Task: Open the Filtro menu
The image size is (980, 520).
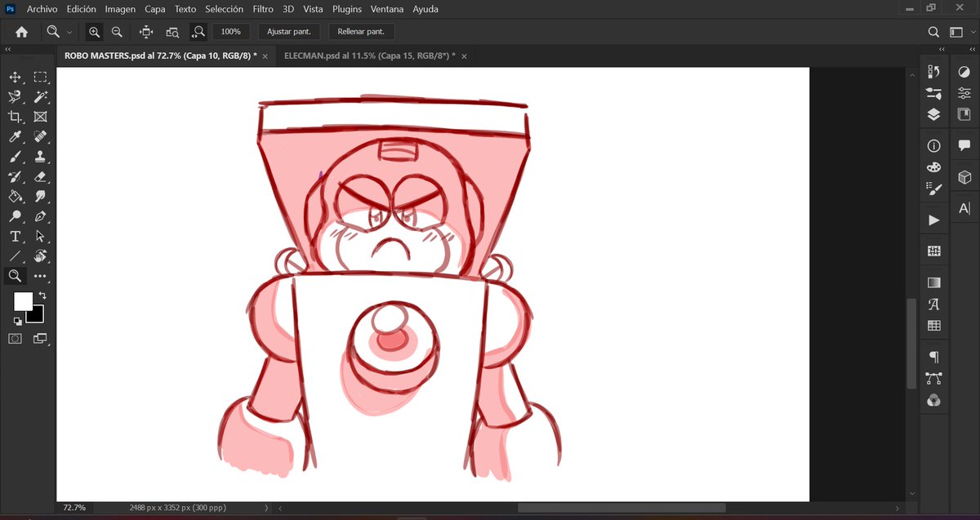Action: (x=263, y=9)
